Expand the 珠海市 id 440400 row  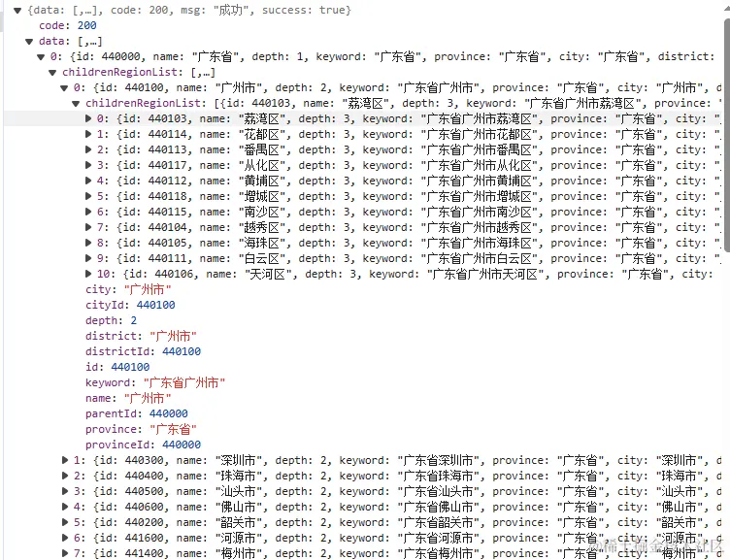[x=65, y=476]
